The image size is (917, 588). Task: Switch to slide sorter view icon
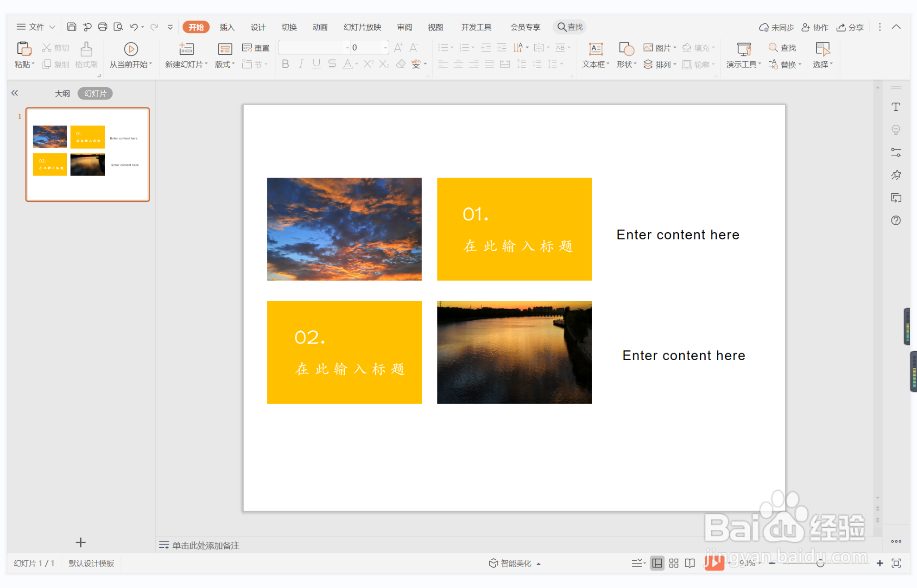674,563
